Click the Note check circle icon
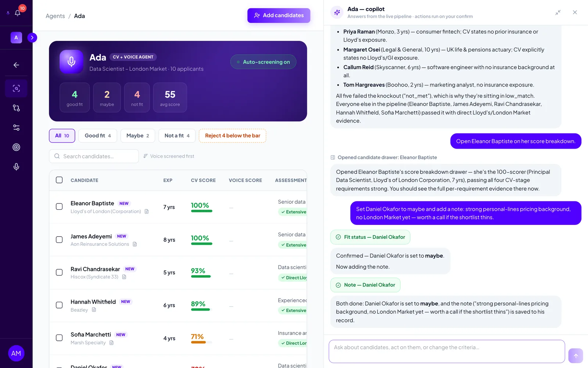Viewport: 588px width, 368px height. (x=338, y=285)
